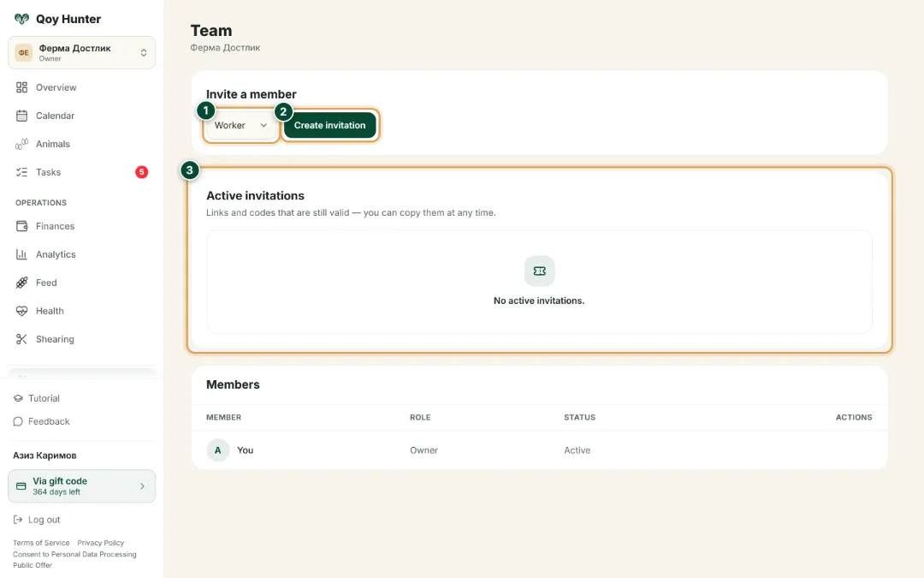Screen dimensions: 924x578
Task: Go to Overview page
Action: (x=82, y=87)
